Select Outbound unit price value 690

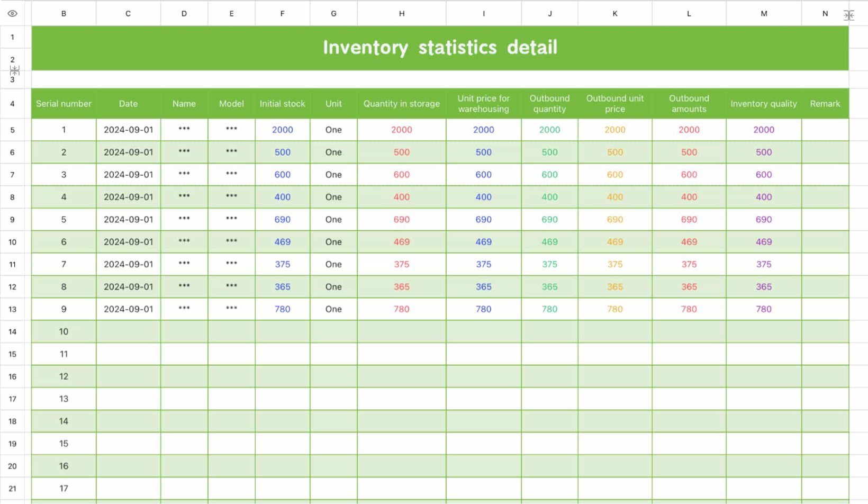tap(615, 219)
